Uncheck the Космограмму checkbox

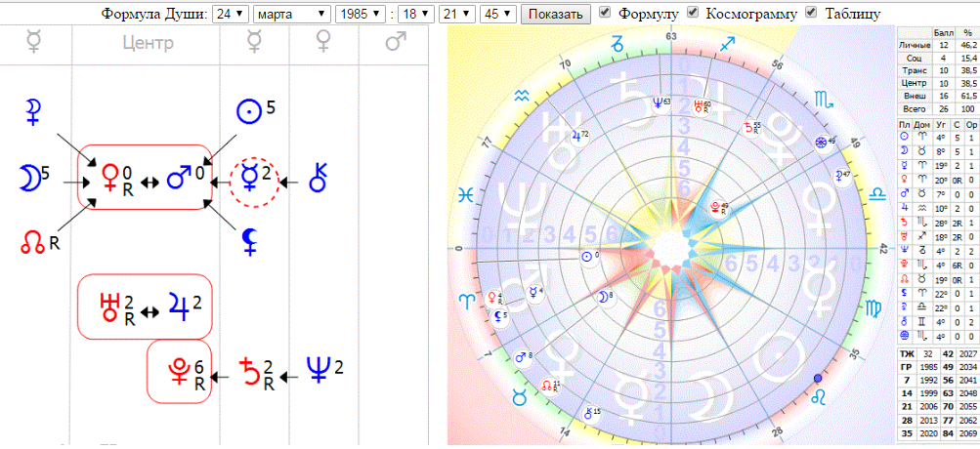[694, 13]
